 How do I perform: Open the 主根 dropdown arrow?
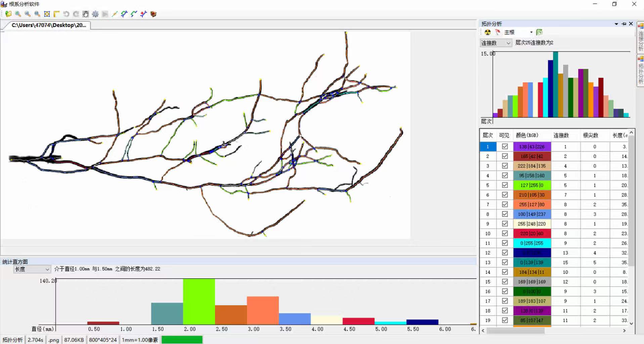coord(531,32)
